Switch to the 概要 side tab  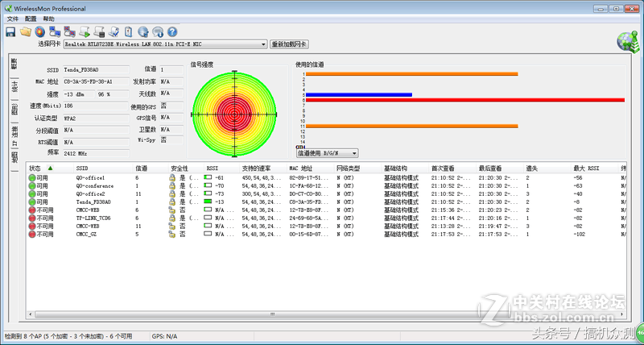14,64
